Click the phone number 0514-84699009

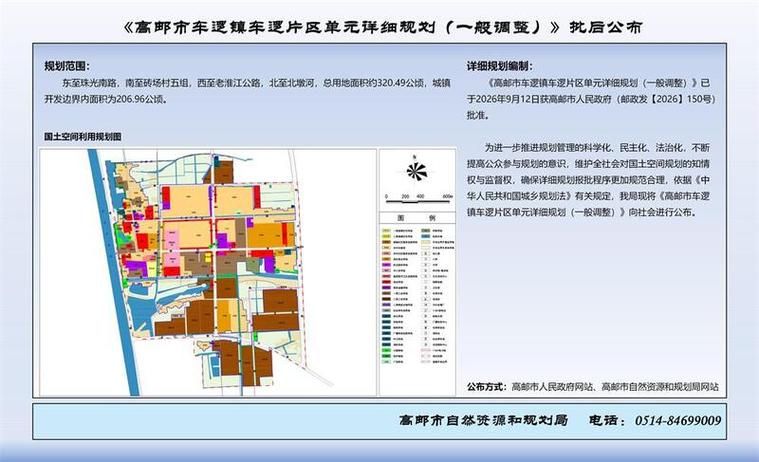click(678, 420)
